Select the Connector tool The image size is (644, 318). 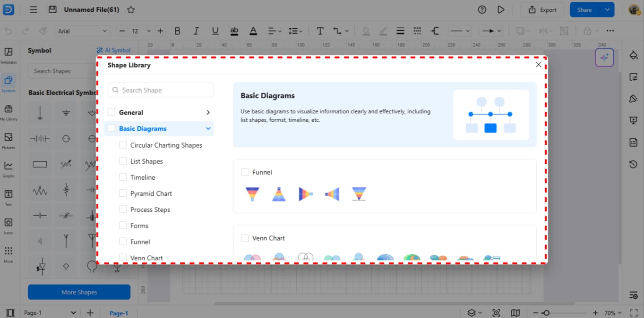tap(337, 31)
